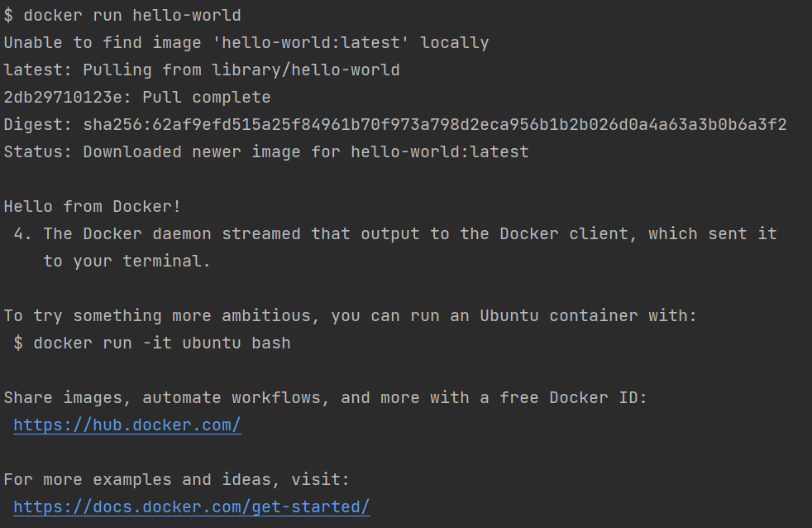Click the 'Share images, automate workflows' line
This screenshot has width=812, height=528.
point(325,398)
